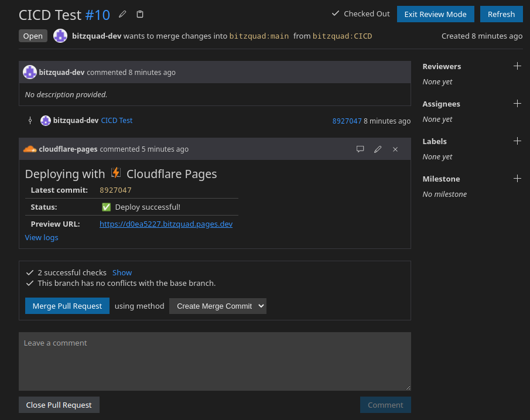Focus the Leave a comment text box
Screen dimensions: 530x420
tap(214, 361)
